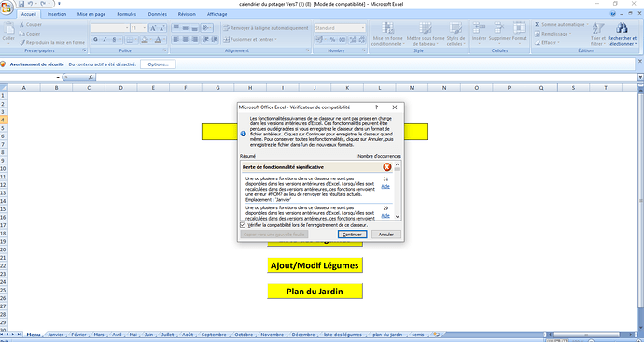Click the Office button logo
Image resolution: width=644 pixels, height=342 pixels.
point(7,7)
